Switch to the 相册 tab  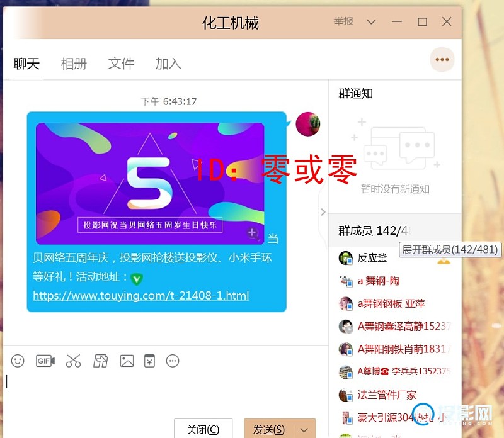coord(74,64)
